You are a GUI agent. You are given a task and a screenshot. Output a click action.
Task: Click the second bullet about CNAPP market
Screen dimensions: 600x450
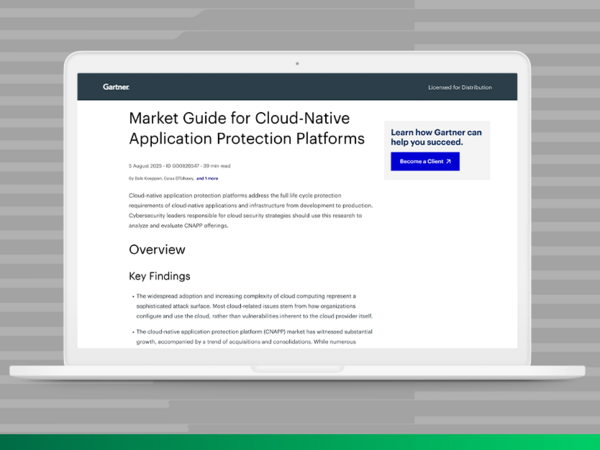[245, 336]
